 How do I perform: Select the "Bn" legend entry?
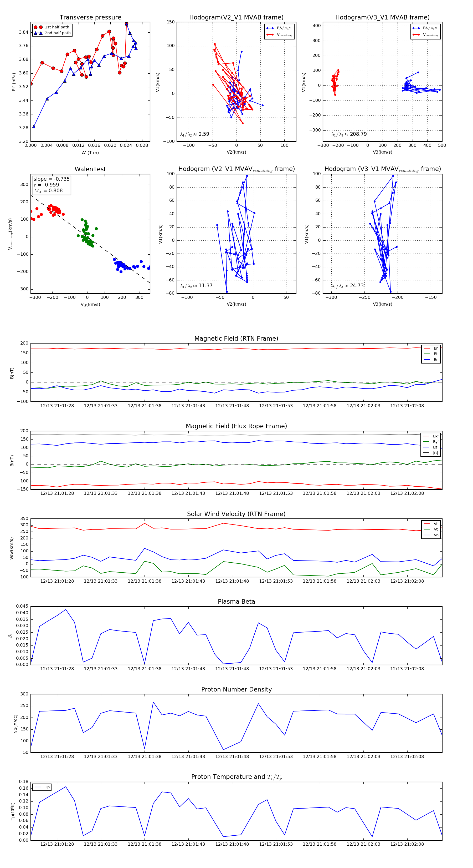[431, 360]
